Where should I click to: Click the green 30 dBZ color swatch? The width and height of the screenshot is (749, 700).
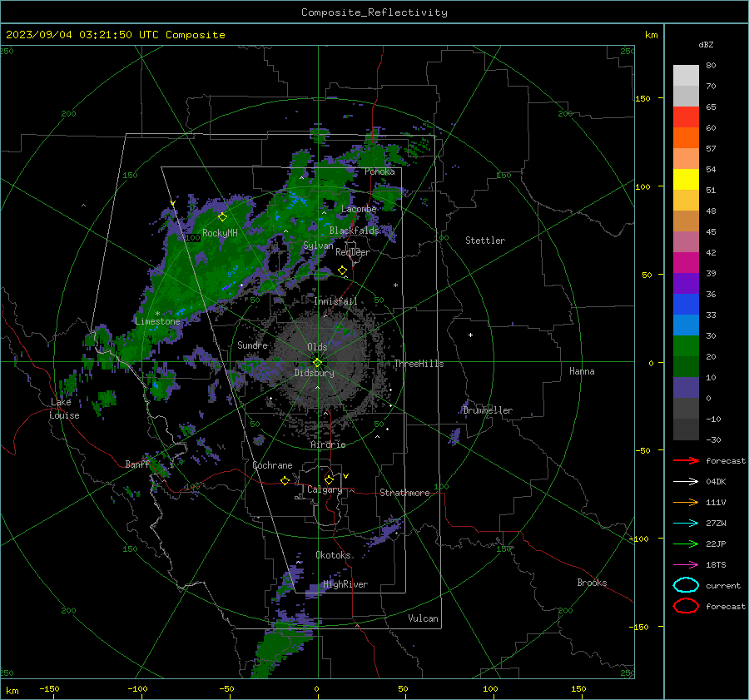point(686,346)
